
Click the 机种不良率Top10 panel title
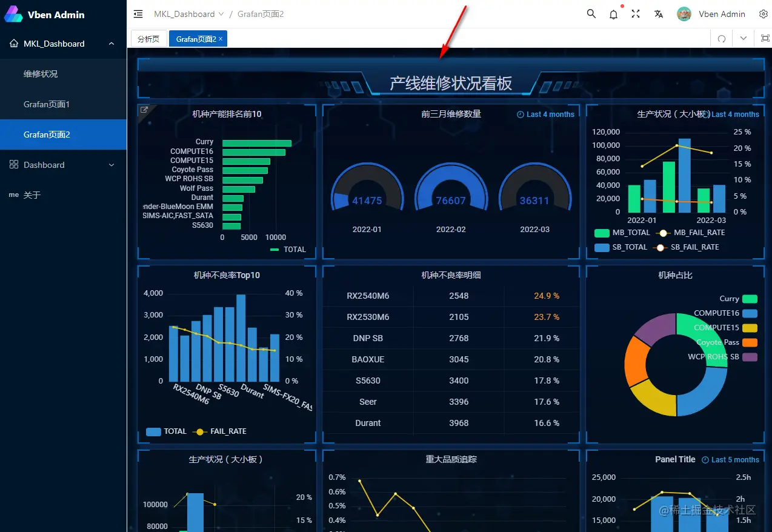[x=227, y=275]
